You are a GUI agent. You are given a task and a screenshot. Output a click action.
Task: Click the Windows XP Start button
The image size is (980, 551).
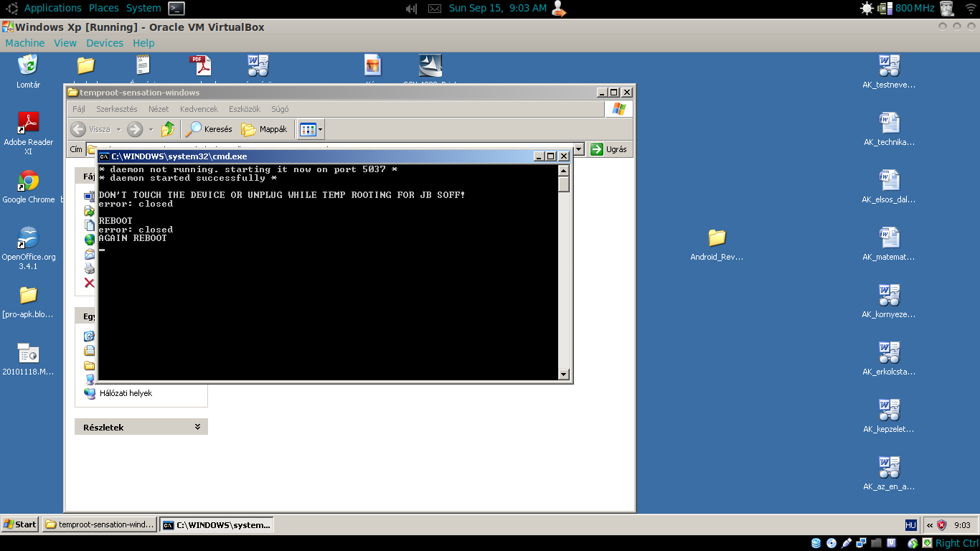[20, 524]
